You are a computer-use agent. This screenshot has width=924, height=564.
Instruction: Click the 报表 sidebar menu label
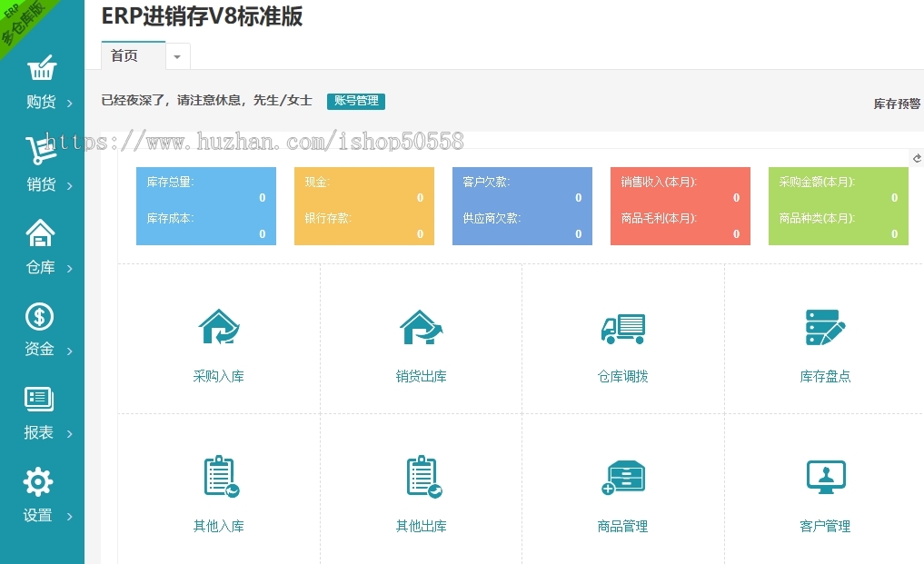coord(38,432)
